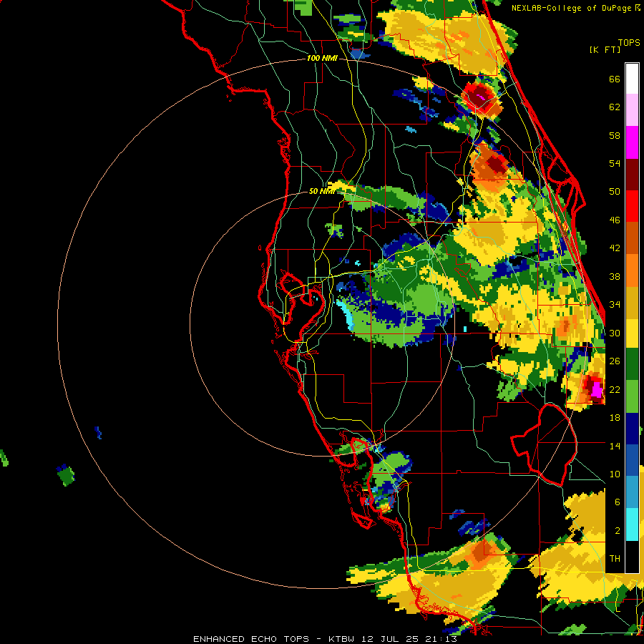Viewport: 644px width, 644px height.
Task: Click the legend value 26
Action: [x=615, y=361]
